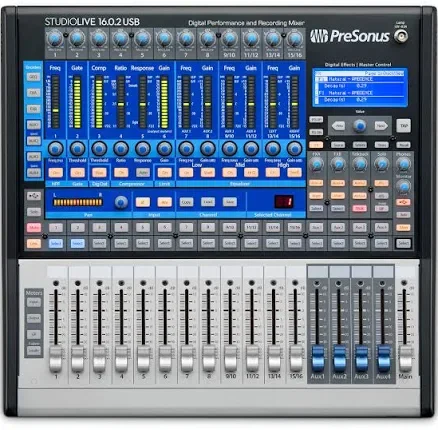Viewport: 438px width, 430px height.
Task: Select channel 1 with its Select button
Action: pyautogui.click(x=56, y=244)
